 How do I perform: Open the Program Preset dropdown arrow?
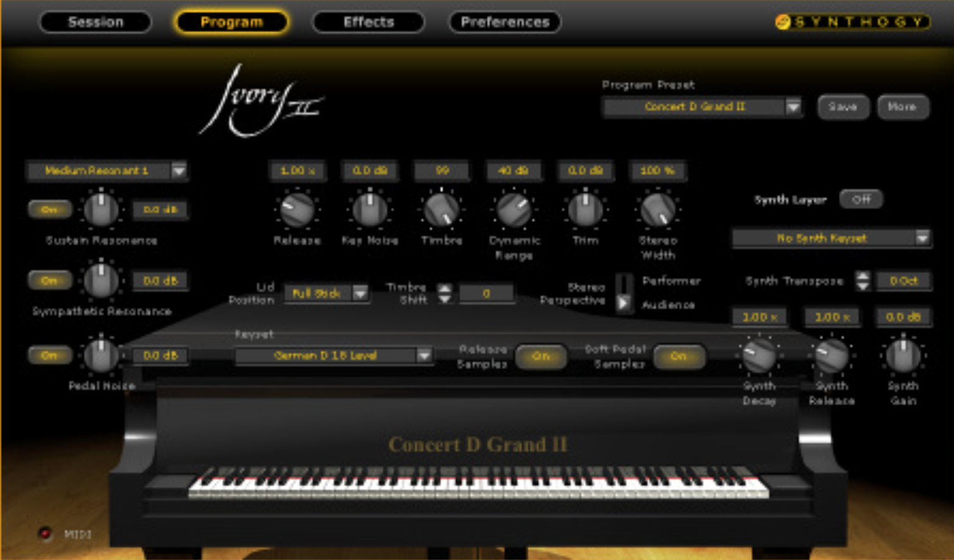tap(793, 107)
